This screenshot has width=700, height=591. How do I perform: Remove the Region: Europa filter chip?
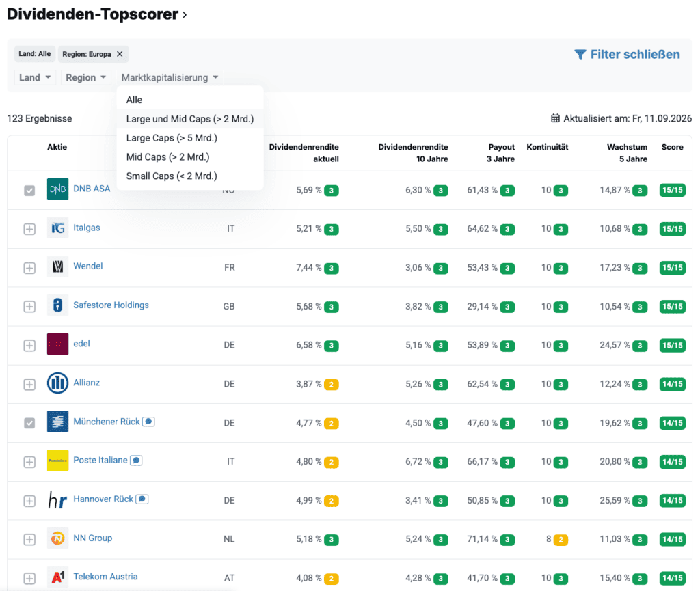tap(120, 54)
